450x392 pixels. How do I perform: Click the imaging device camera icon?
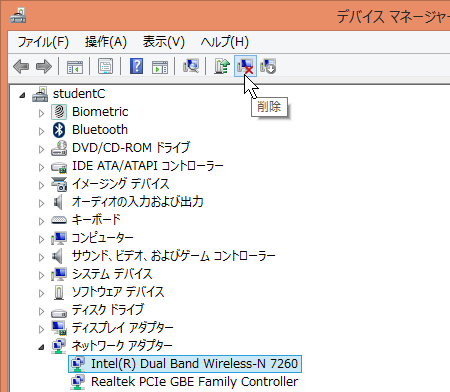click(x=59, y=184)
